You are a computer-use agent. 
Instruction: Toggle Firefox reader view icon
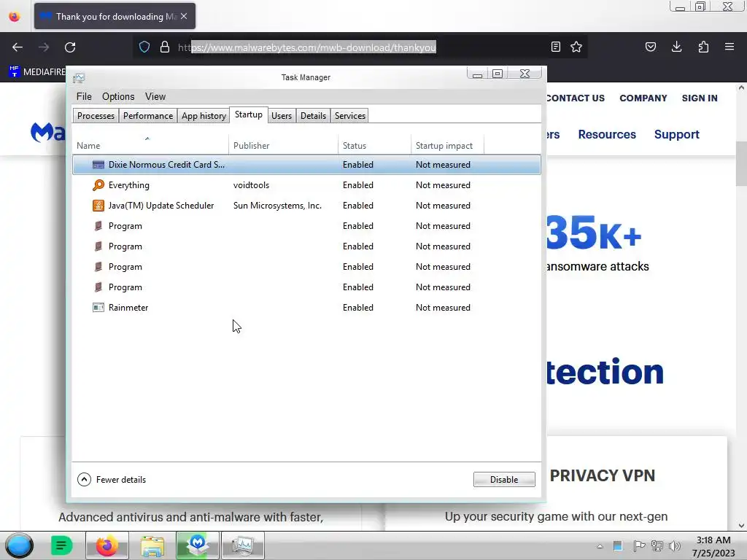[x=555, y=47]
